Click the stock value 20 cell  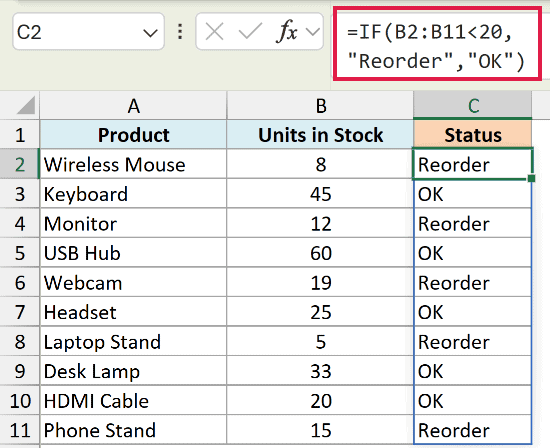pyautogui.click(x=320, y=401)
